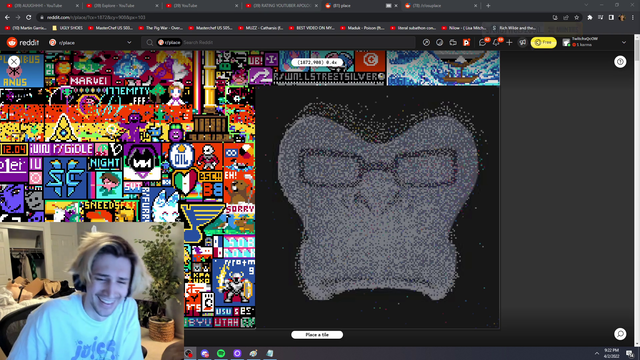Click the Reddit logo home link
The height and width of the screenshot is (360, 640).
[23, 42]
